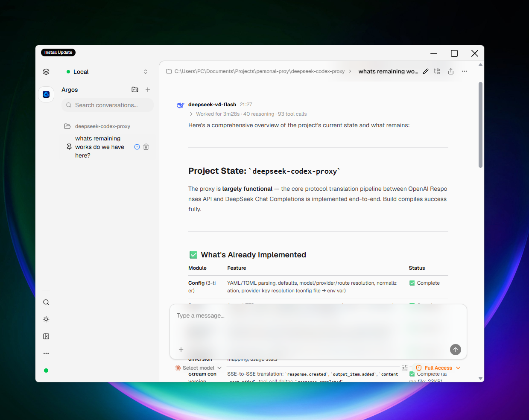Open the project folder icon next to Argos
Viewport: 529px width, 420px height.
135,90
